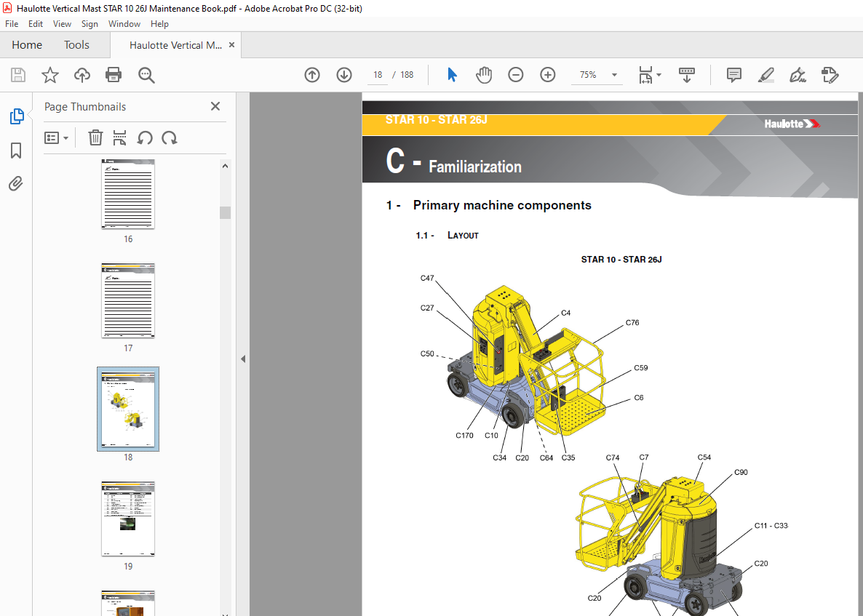Zoom out with the minus button
The height and width of the screenshot is (616, 863).
click(516, 75)
